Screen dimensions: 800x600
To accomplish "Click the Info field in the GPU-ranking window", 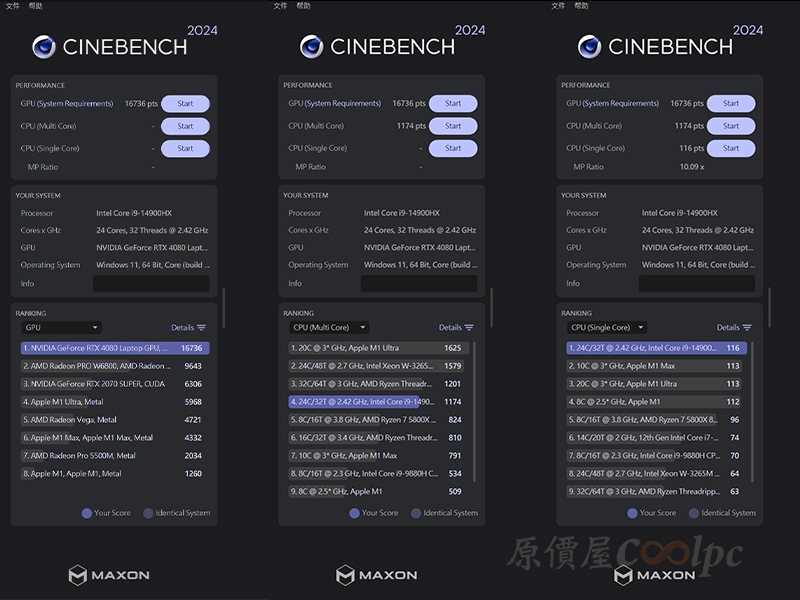I will [151, 284].
